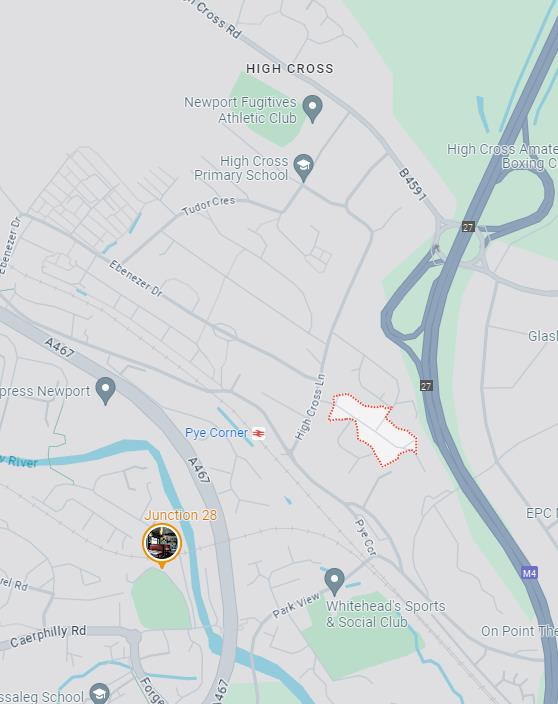Click the red dotted highlighted area
Viewport: 558px width, 704px height.
point(373,430)
